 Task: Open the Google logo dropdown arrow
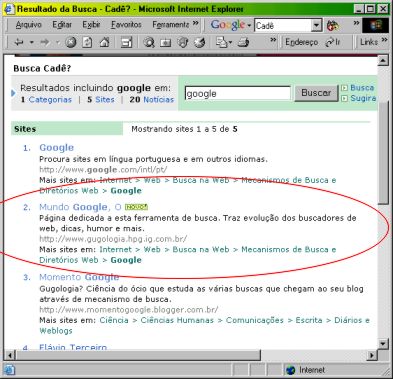click(249, 25)
